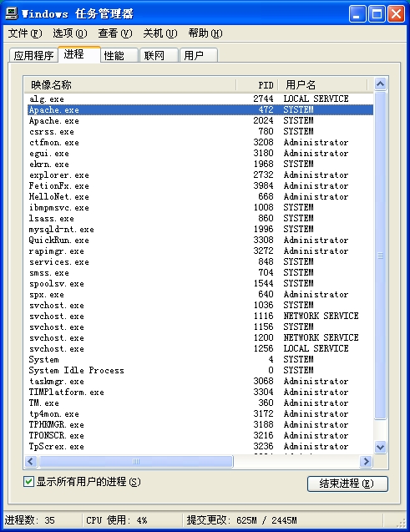Switch to the 应用程序 tab
Image resolution: width=410 pixels, height=532 pixels.
point(33,55)
